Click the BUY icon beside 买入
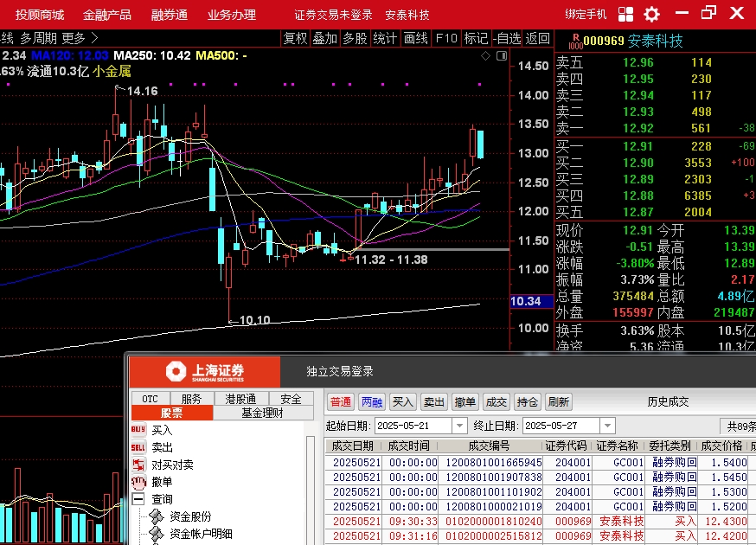This screenshot has width=756, height=545. [138, 429]
